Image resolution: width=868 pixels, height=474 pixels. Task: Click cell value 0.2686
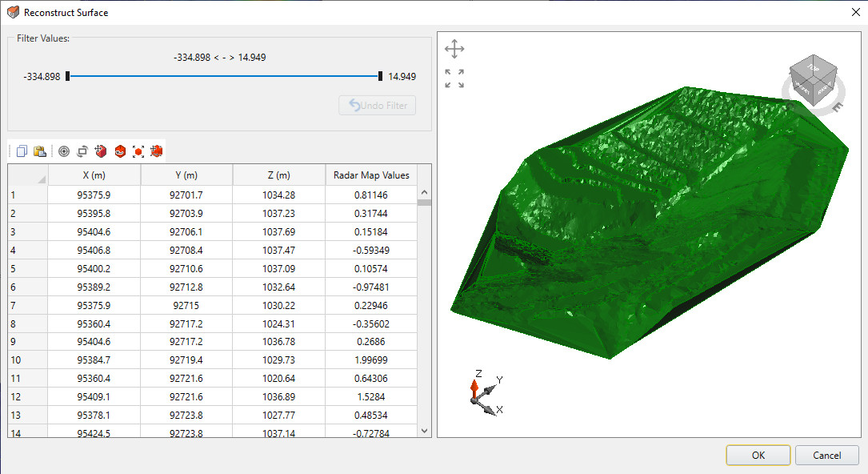pos(371,342)
